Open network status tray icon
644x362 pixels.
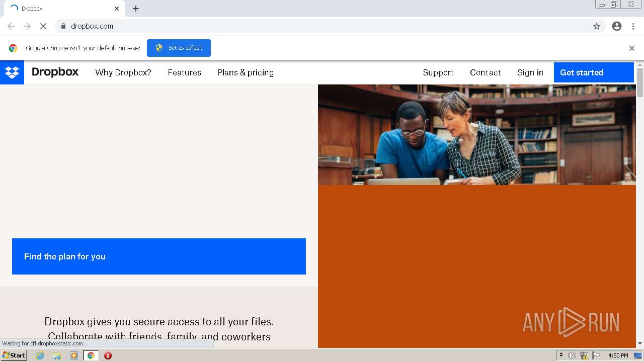coord(584,355)
